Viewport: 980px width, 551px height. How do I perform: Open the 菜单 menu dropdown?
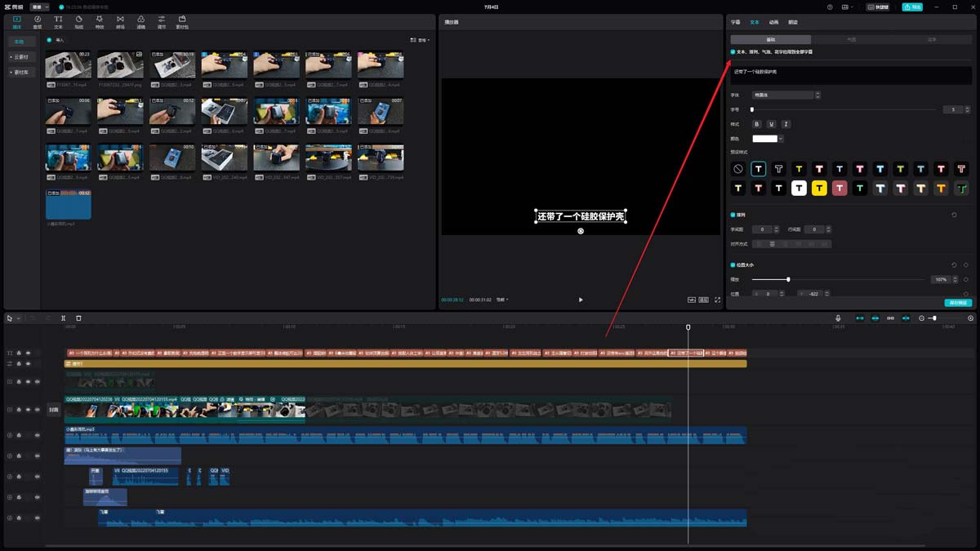(x=40, y=7)
